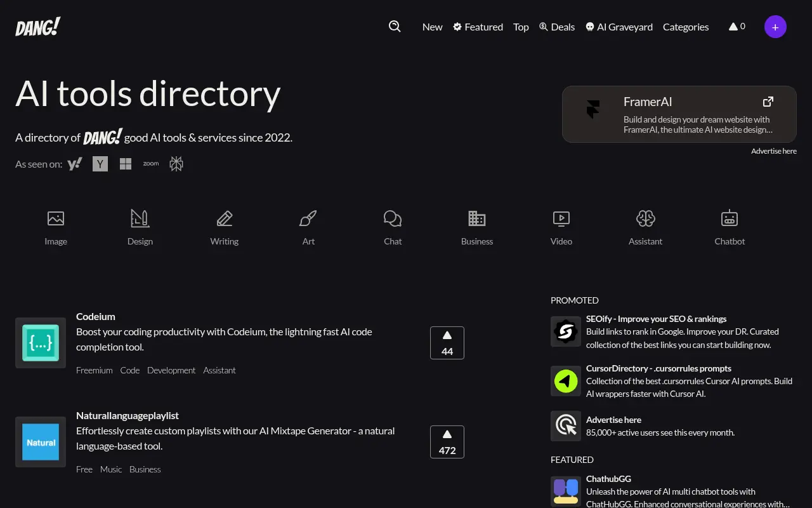Screen dimensions: 812x508
Task: Open the Writing category icon
Action: 225,219
